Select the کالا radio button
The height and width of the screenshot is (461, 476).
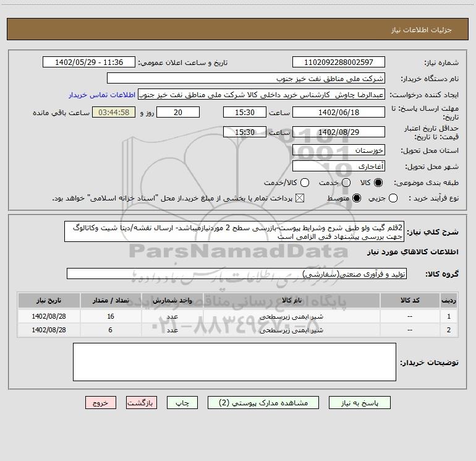(x=378, y=183)
